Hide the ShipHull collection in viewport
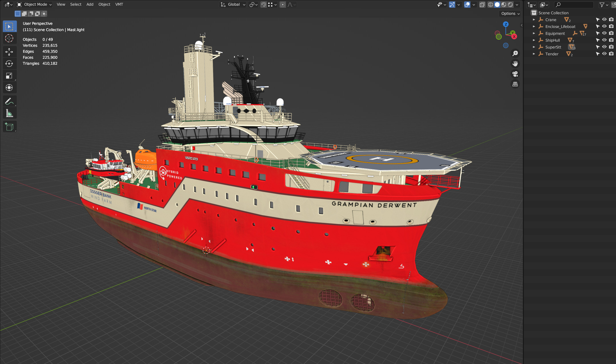This screenshot has height=364, width=616. tap(604, 40)
